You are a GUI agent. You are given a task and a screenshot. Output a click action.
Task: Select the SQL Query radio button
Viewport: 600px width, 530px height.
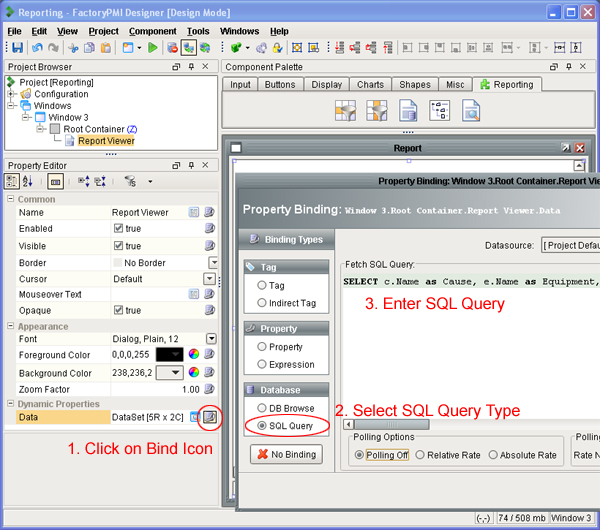tap(262, 426)
